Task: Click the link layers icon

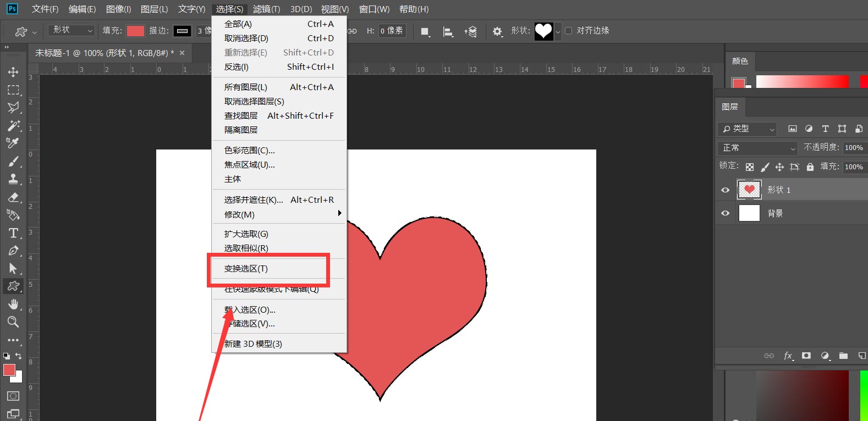Action: [769, 356]
